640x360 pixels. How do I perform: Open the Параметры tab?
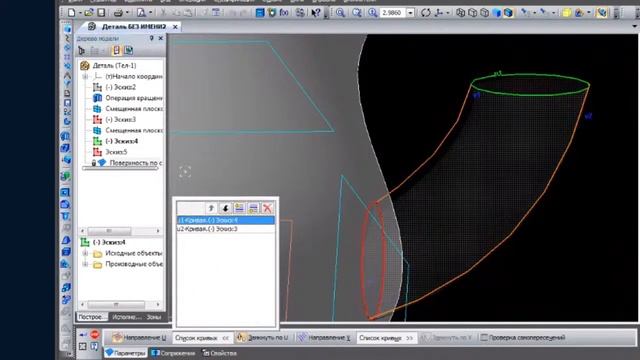coord(125,353)
